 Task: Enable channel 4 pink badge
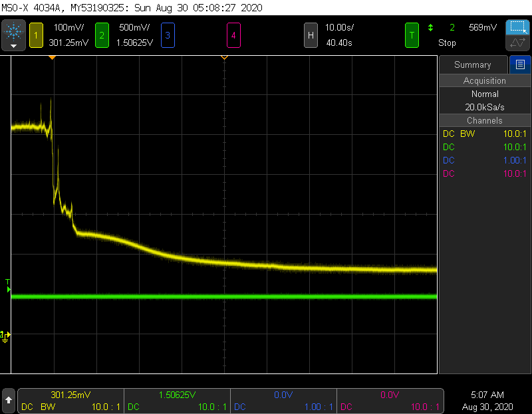tap(233, 35)
